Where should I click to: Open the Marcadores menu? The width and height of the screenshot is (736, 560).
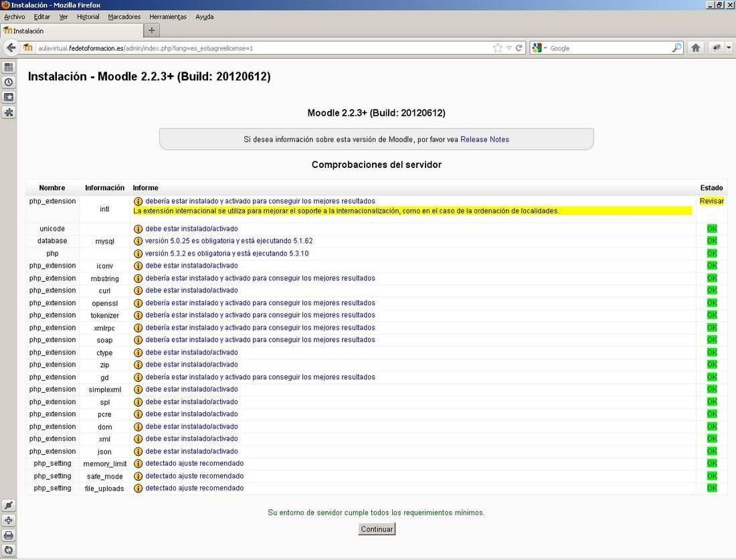click(124, 17)
